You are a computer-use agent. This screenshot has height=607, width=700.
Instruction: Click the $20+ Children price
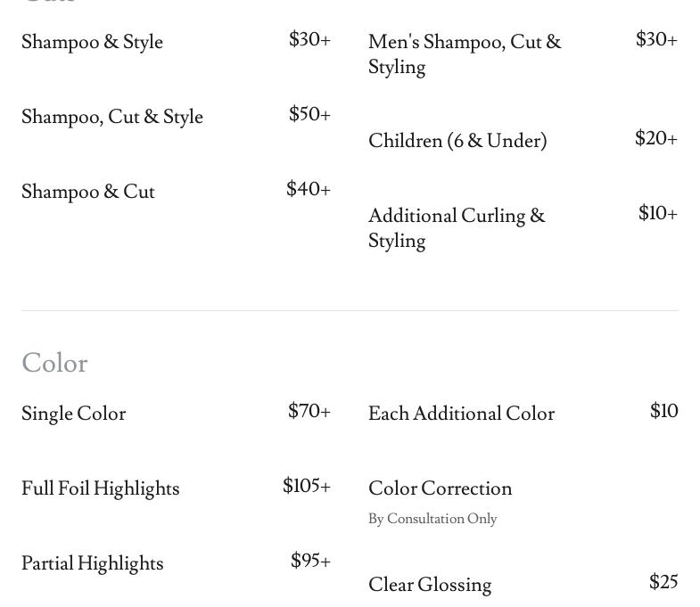coord(655,138)
